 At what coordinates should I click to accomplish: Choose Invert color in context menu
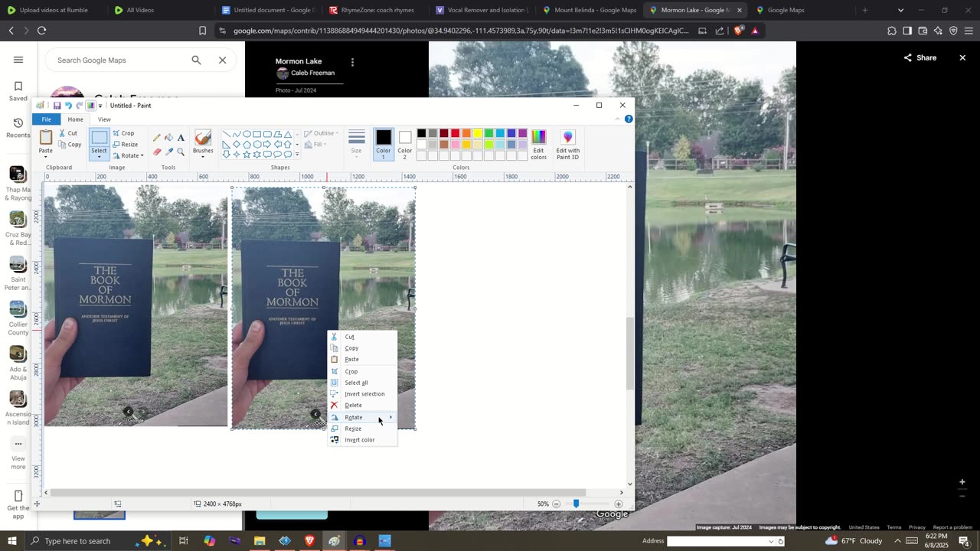pyautogui.click(x=362, y=440)
